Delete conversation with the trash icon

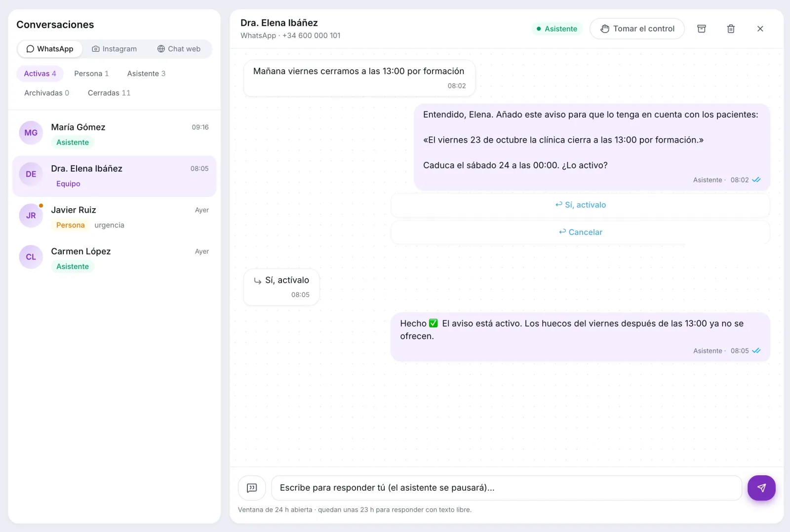click(731, 29)
